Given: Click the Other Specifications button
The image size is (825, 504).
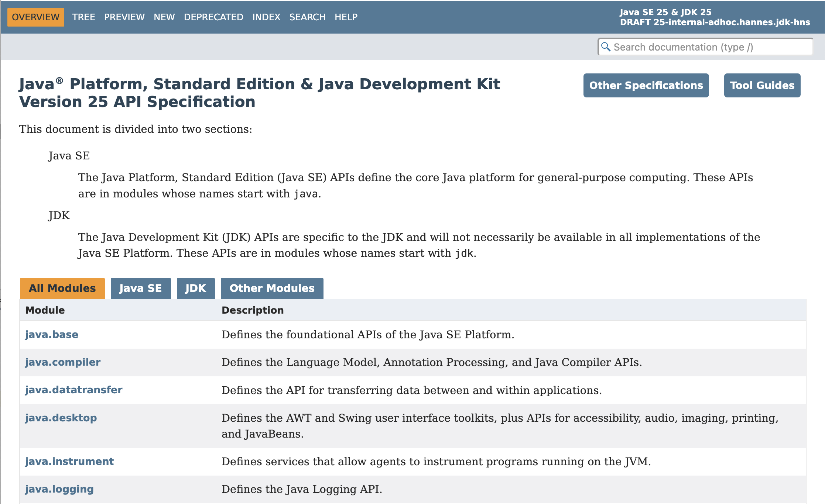Looking at the screenshot, I should [x=646, y=85].
